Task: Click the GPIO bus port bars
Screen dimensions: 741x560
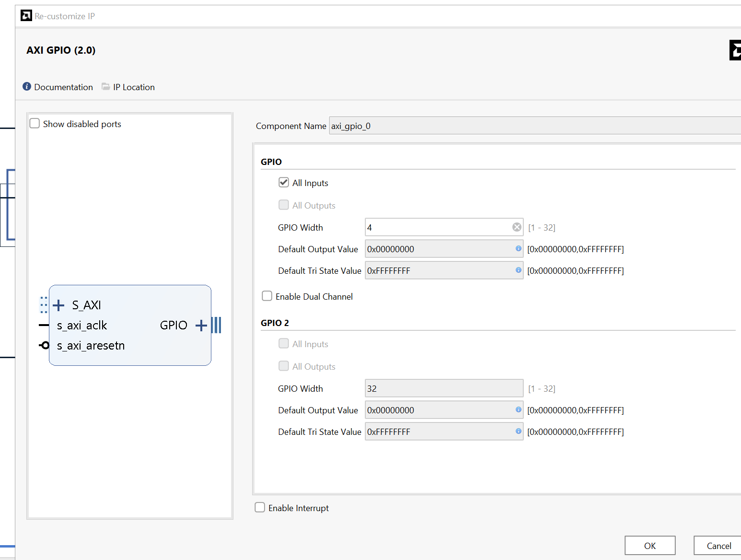Action: point(216,325)
